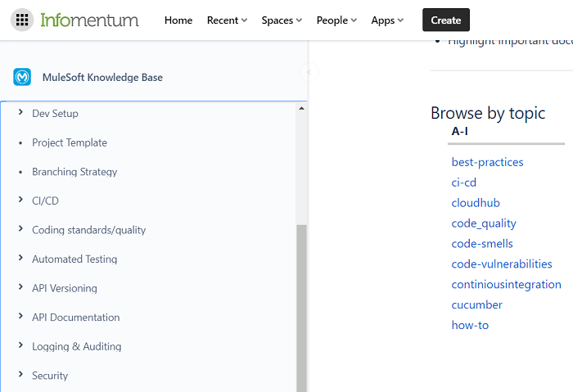Image resolution: width=573 pixels, height=392 pixels.
Task: Open the how-to topic link
Action: point(470,325)
